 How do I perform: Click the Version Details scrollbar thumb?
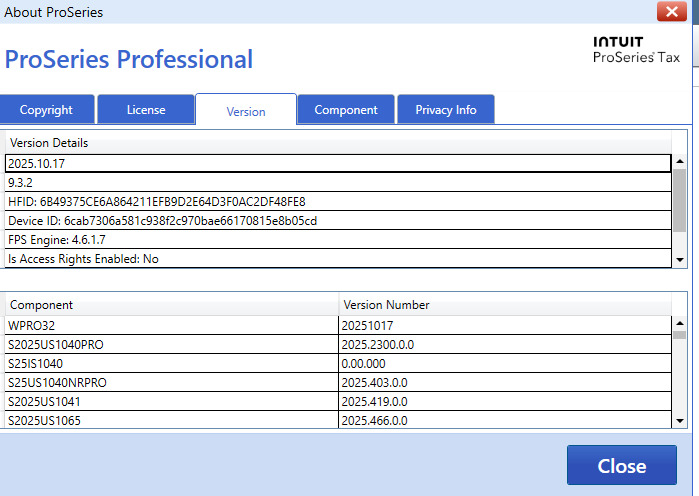click(680, 201)
